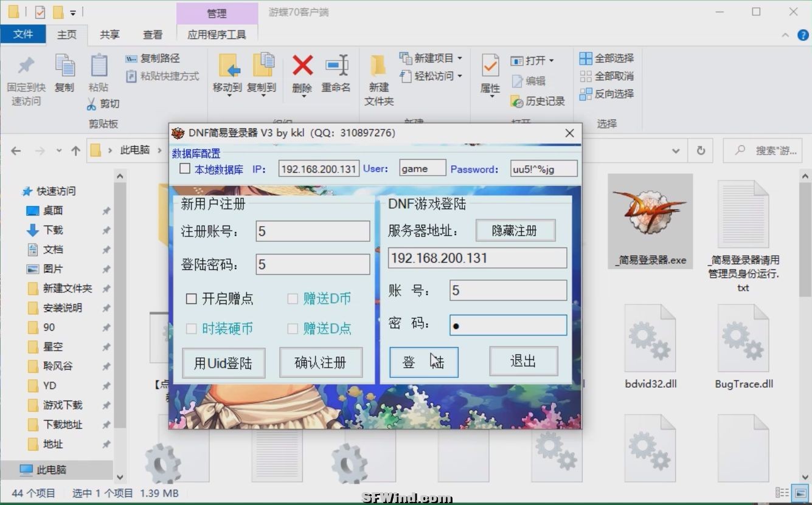Click Edit (编辑) in ribbon

[528, 81]
